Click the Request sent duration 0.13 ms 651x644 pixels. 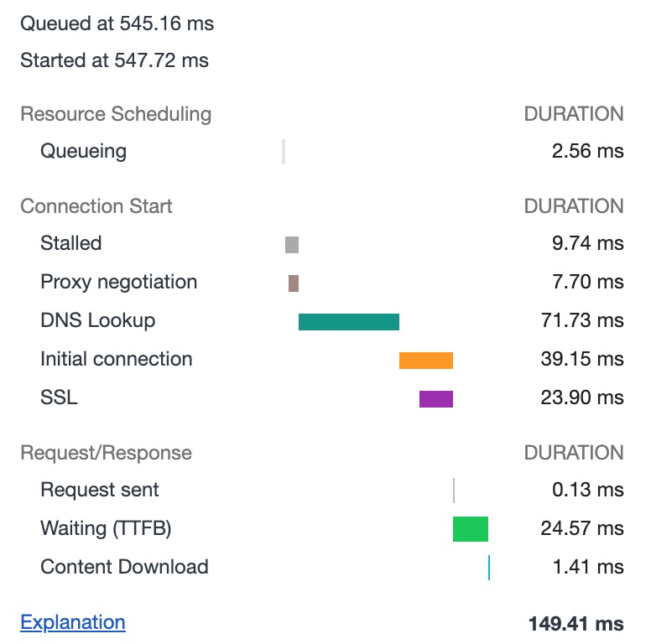click(x=588, y=490)
